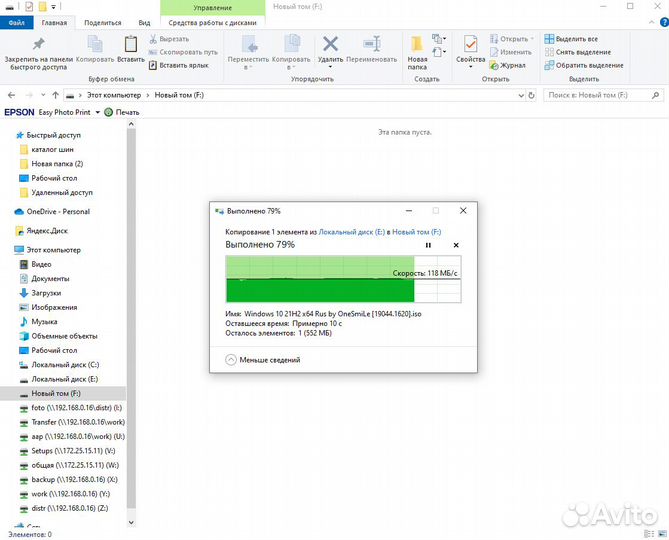Collapse details via Меньше сведений

(263, 359)
